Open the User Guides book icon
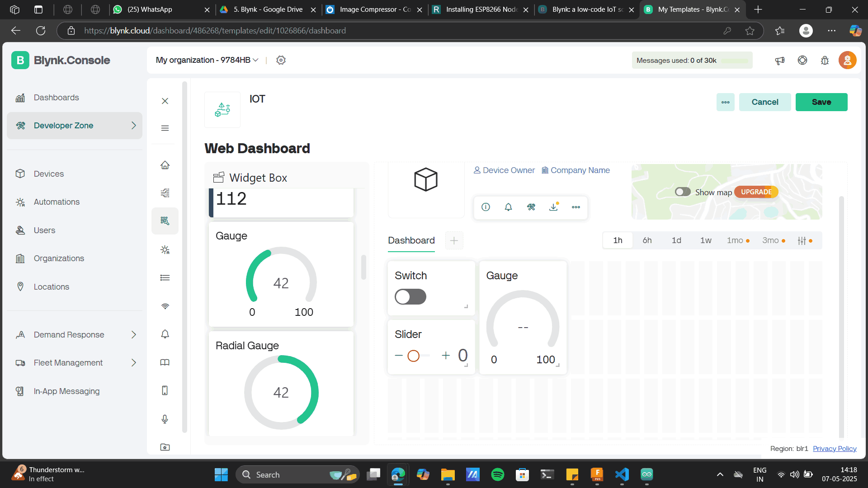 click(165, 362)
